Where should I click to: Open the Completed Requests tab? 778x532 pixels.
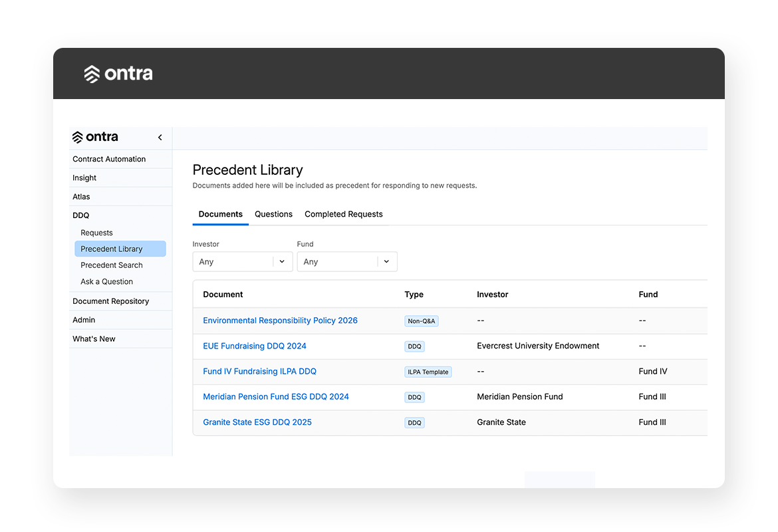(343, 214)
